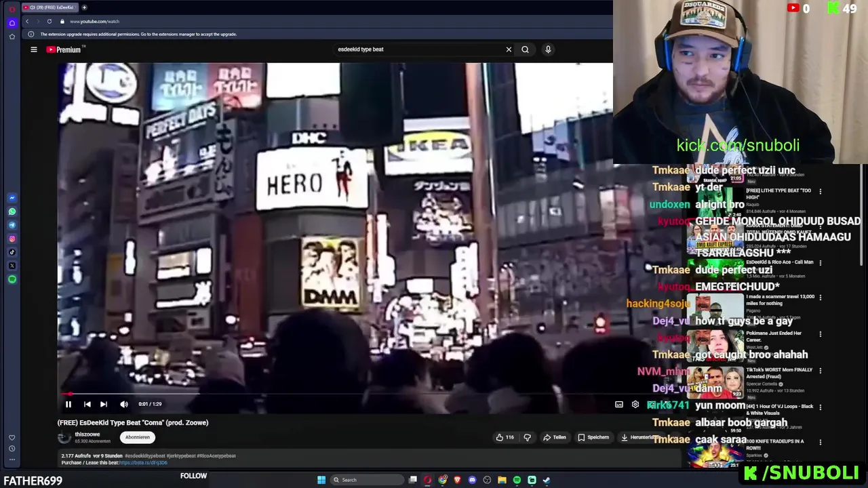The width and height of the screenshot is (868, 488).
Task: Mute the video volume
Action: click(x=123, y=404)
